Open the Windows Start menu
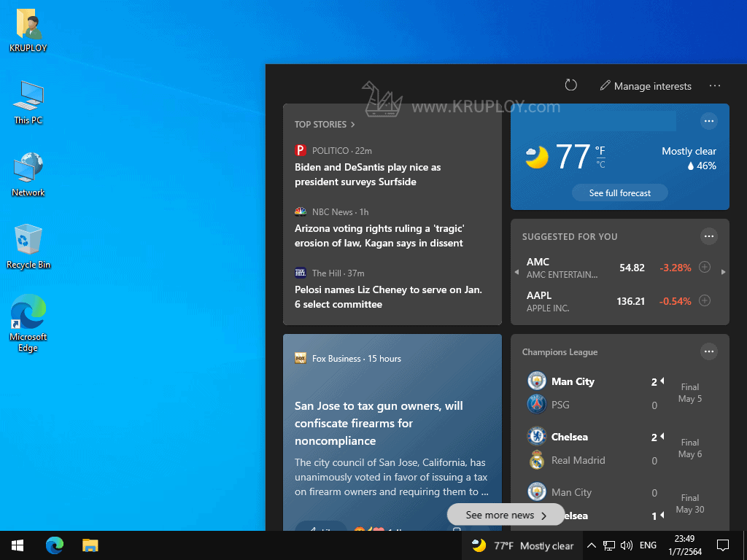747x560 pixels. pyautogui.click(x=18, y=545)
